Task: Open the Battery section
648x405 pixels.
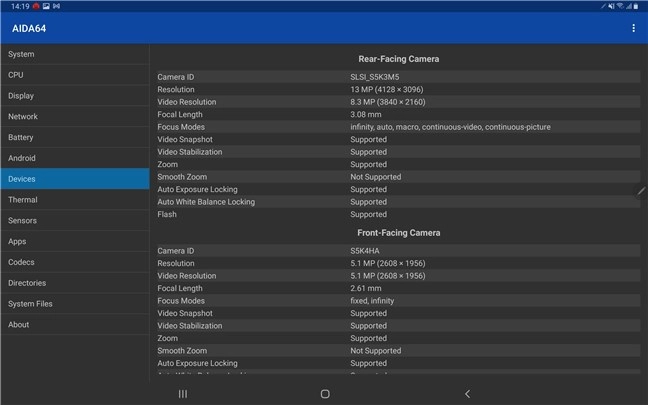Action: 75,137
